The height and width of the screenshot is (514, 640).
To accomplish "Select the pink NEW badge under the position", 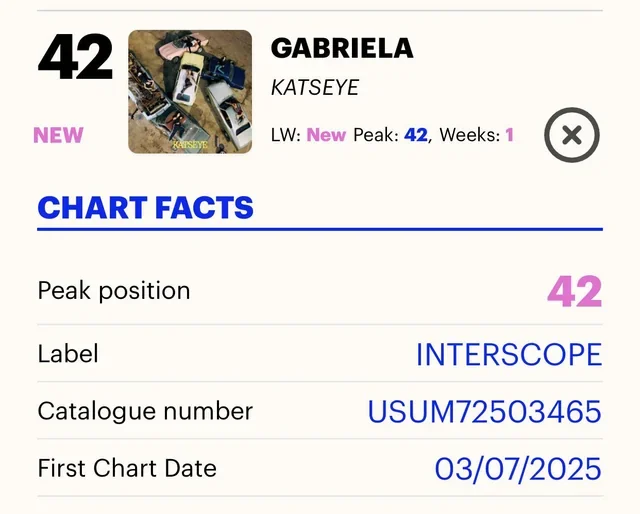I will tap(59, 135).
